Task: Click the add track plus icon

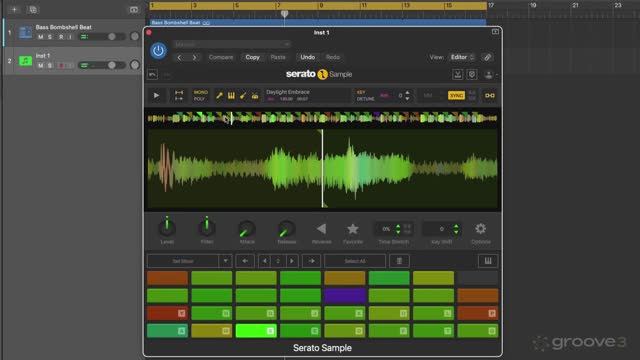Action: click(14, 9)
